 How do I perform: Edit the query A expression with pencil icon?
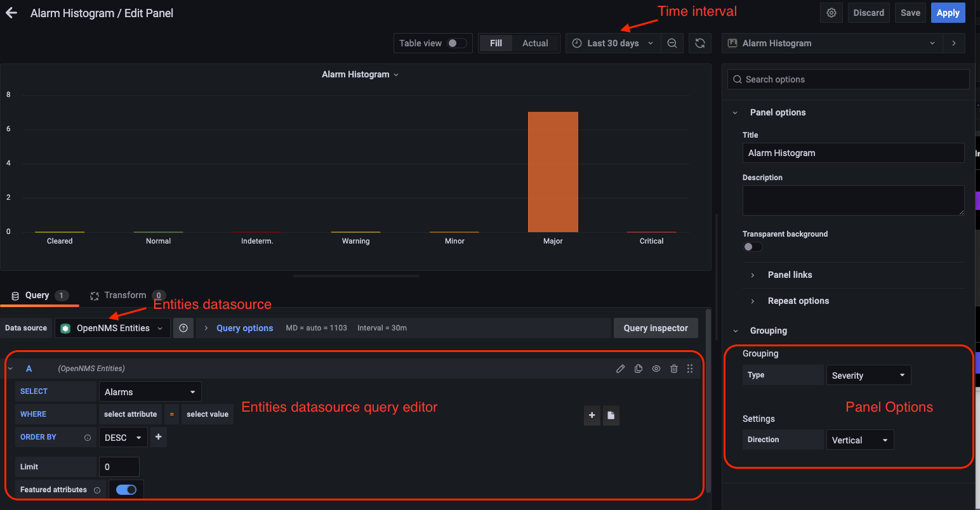620,368
